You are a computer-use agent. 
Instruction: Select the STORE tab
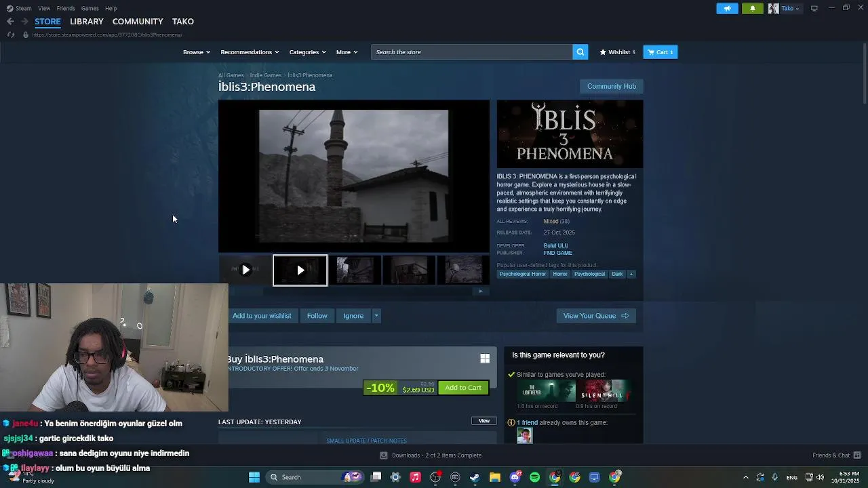coord(47,22)
